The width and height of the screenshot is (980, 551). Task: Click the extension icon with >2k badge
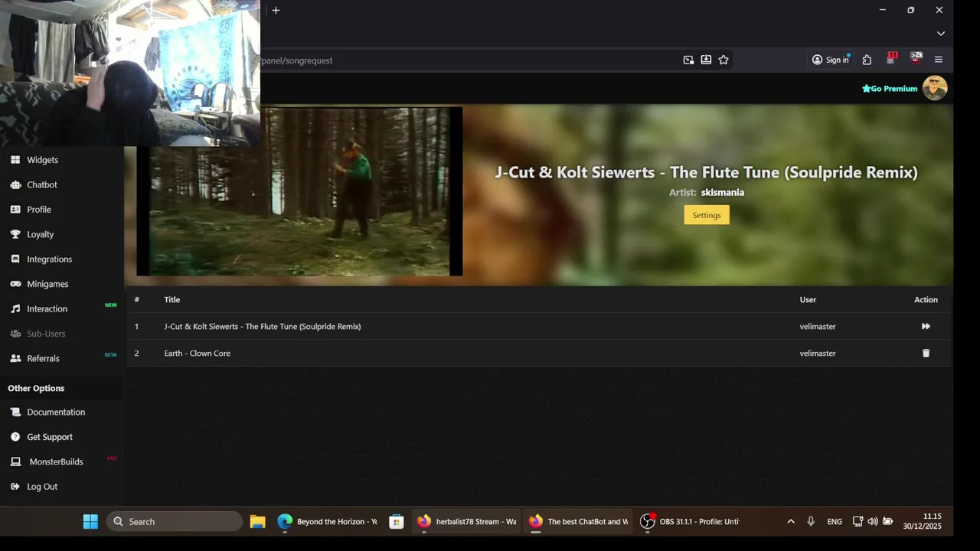click(916, 59)
